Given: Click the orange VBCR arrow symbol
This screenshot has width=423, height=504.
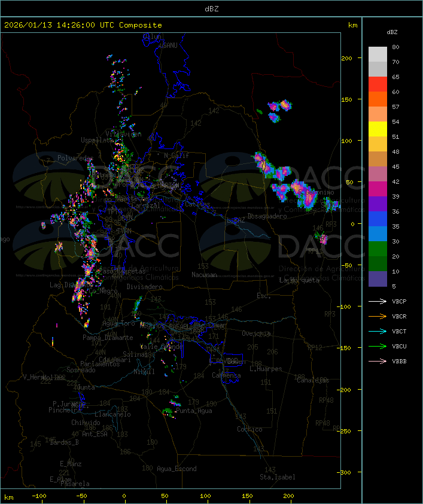Looking at the screenshot, I should [378, 316].
